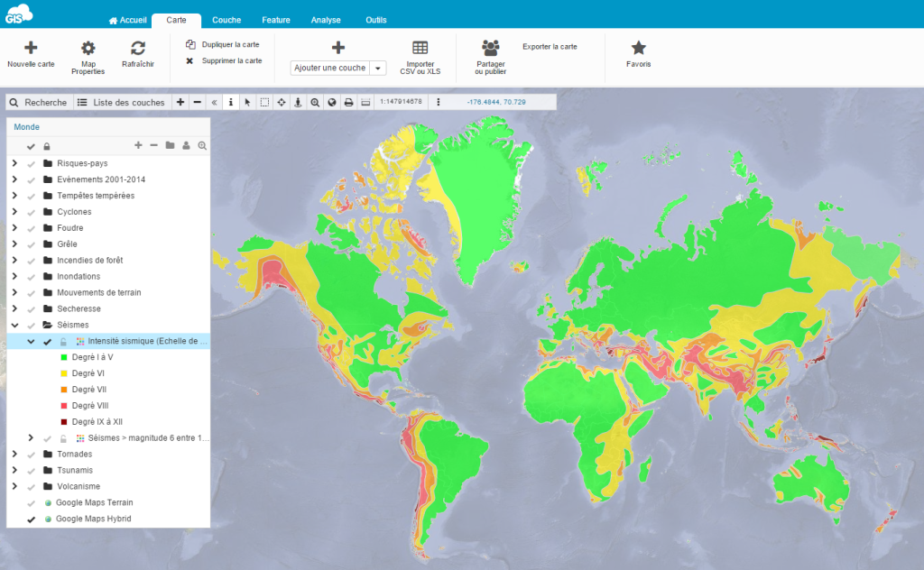Collapse the Séismes folder chevron

click(14, 325)
